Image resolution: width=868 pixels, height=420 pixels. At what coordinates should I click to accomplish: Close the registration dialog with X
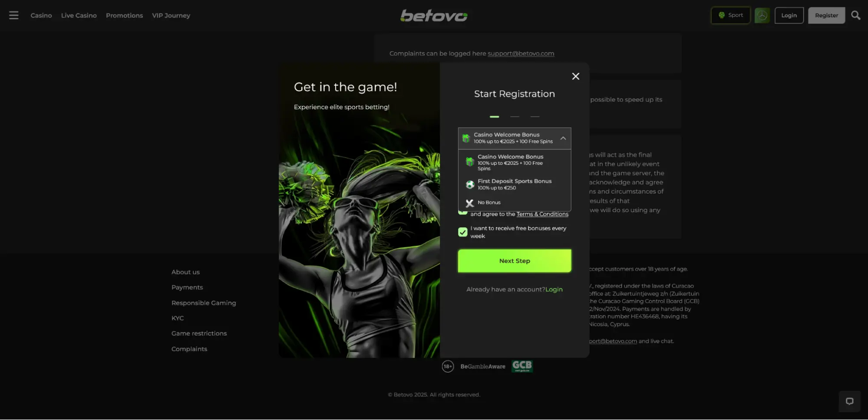pos(576,76)
